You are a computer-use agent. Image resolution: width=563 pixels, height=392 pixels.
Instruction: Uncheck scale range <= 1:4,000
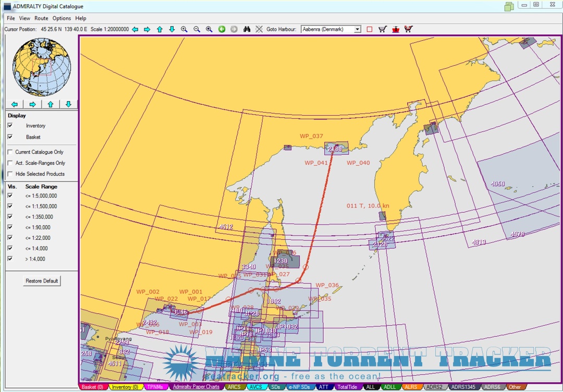click(10, 248)
